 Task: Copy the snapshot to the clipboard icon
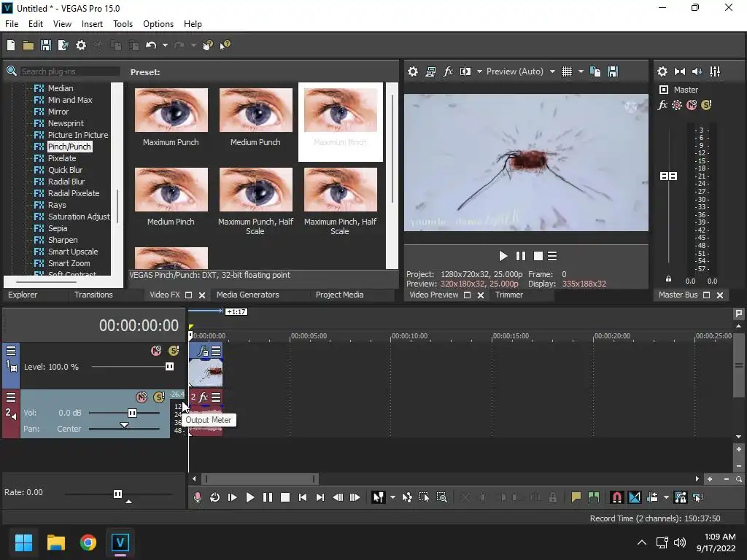[595, 71]
